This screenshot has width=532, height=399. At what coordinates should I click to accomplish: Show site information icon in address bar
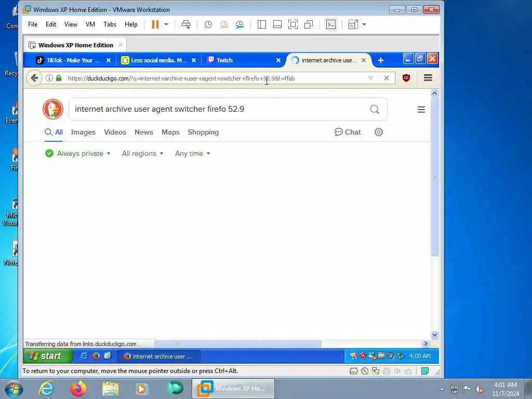[x=49, y=78]
